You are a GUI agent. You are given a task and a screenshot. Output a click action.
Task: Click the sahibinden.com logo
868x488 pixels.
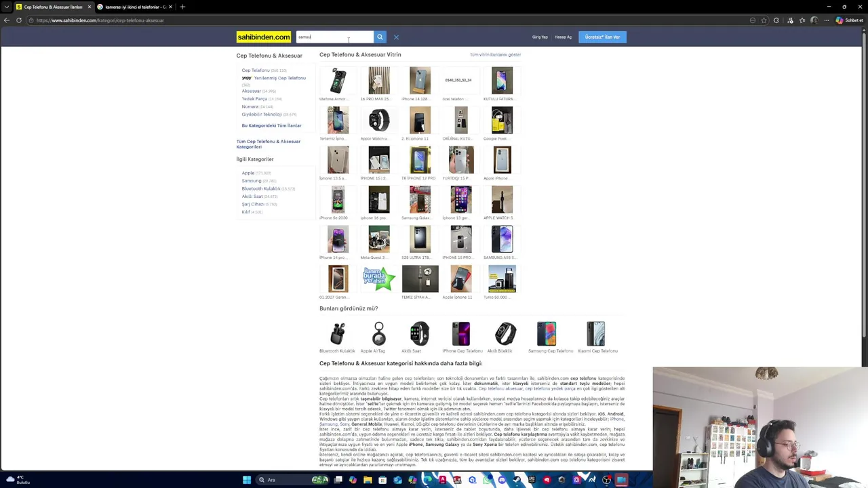point(264,37)
